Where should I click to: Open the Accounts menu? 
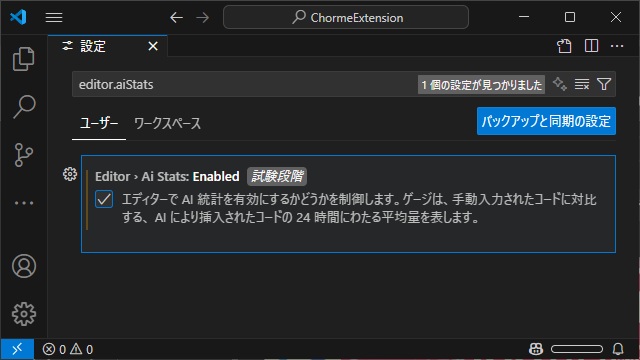[x=24, y=266]
